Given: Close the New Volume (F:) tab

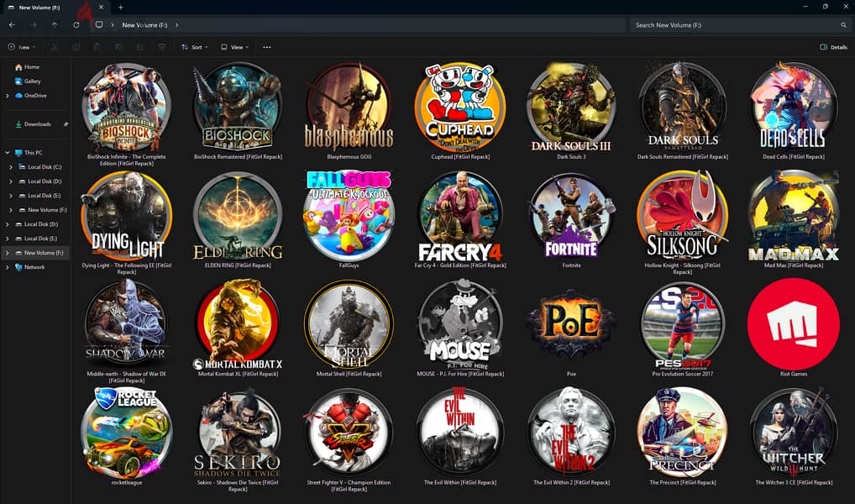Looking at the screenshot, I should coord(101,8).
